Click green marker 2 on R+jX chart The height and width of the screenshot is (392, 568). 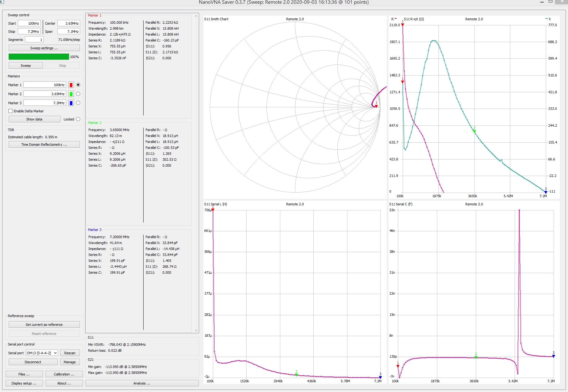click(x=474, y=131)
